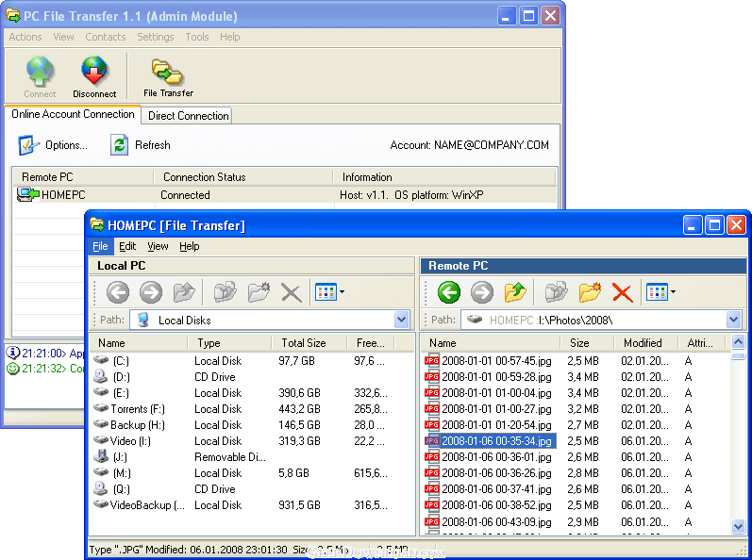The height and width of the screenshot is (560, 752).
Task: Click the (C:) local disk icon
Action: coord(101,360)
